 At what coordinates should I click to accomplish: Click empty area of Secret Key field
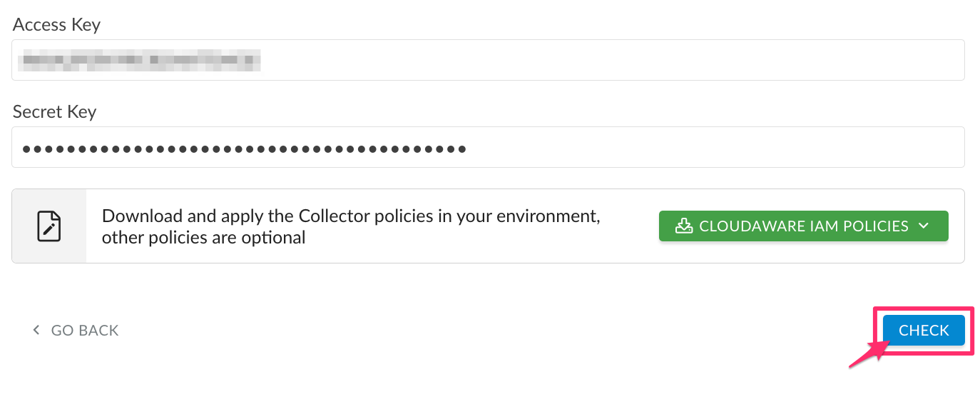click(x=713, y=147)
